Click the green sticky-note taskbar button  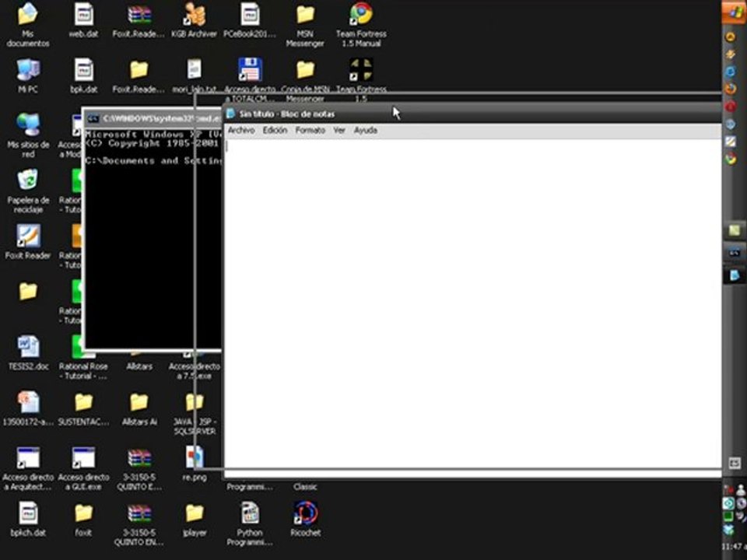[734, 230]
